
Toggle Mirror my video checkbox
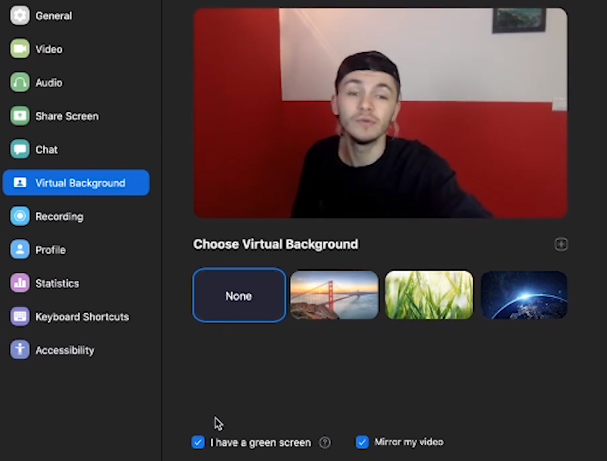362,442
